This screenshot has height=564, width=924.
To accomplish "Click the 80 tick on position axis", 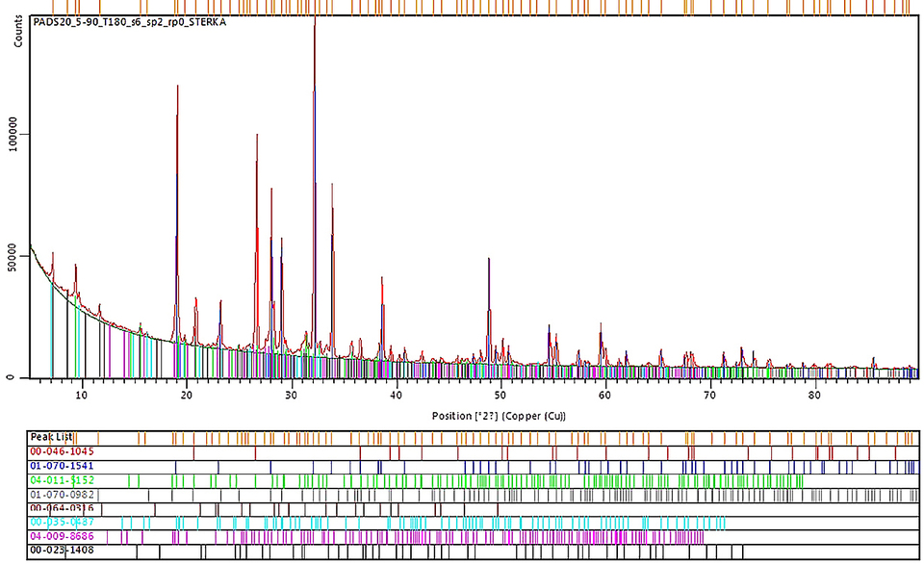I will pyautogui.click(x=814, y=395).
